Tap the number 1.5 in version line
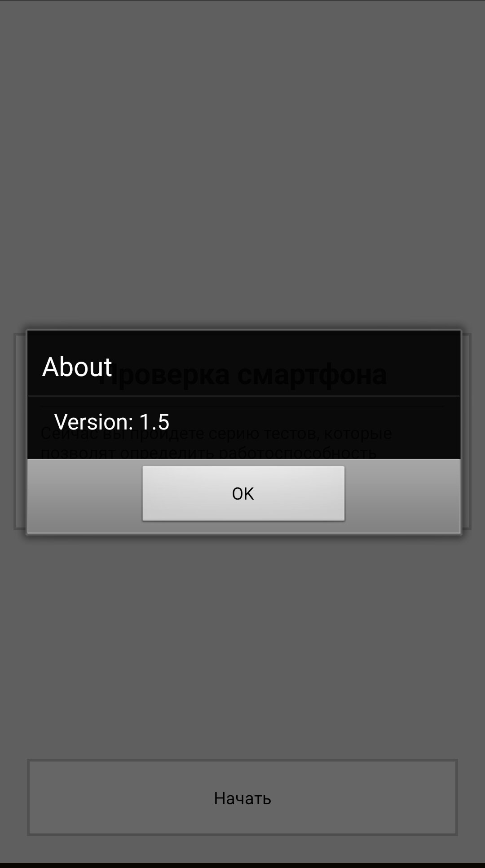Screen dimensions: 485x868 point(154,422)
